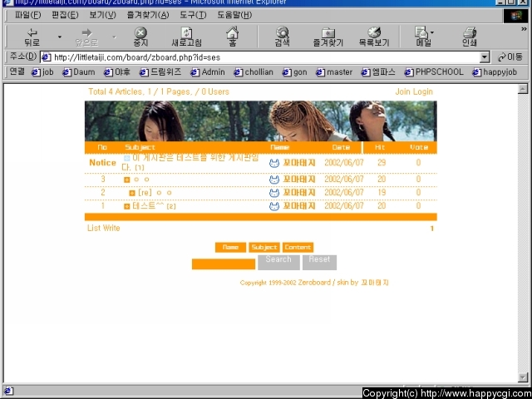The image size is (532, 399).
Task: Open the happyjob link in links bar
Action: click(x=495, y=72)
